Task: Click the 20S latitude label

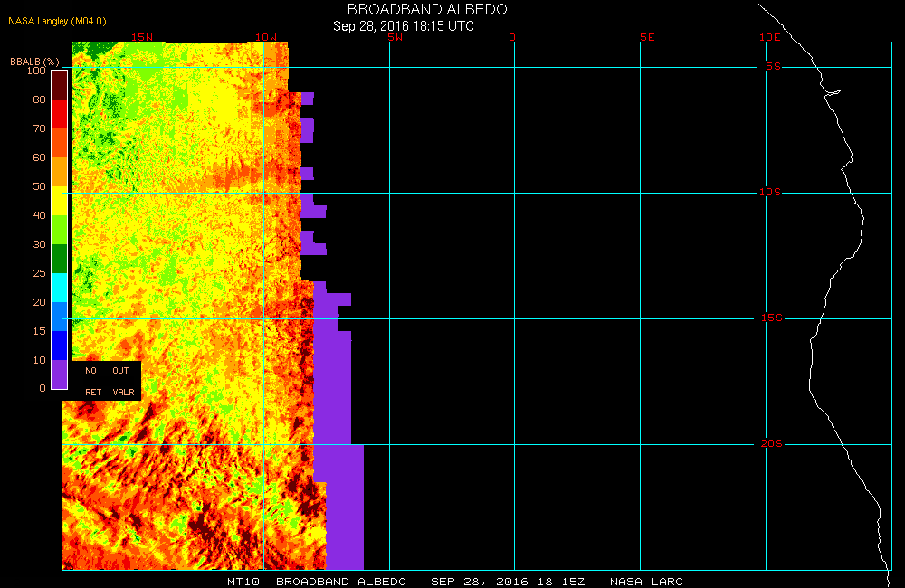Action: (x=772, y=443)
